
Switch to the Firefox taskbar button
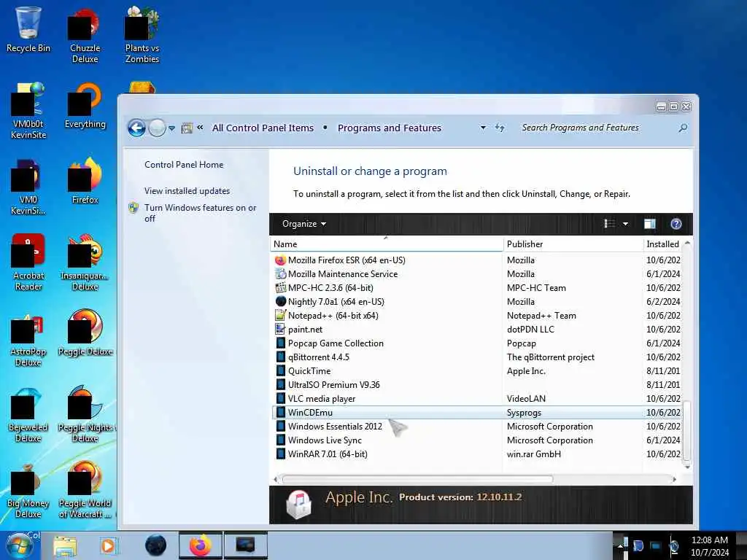201,545
